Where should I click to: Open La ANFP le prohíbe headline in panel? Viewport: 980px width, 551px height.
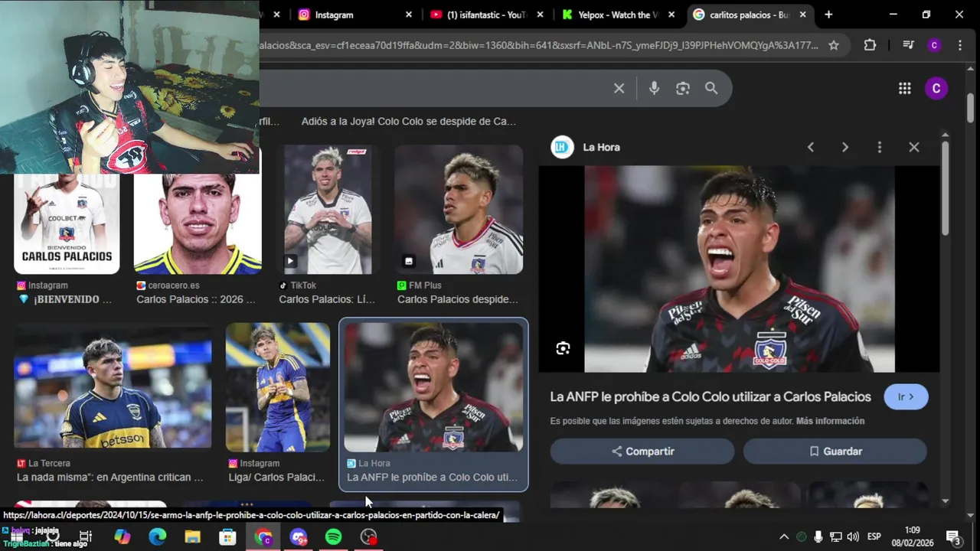[710, 396]
